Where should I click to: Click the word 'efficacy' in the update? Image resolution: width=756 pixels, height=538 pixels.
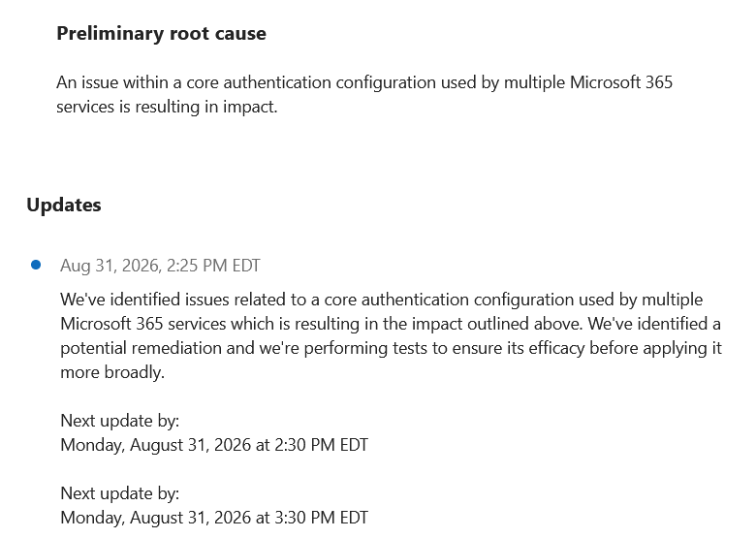(556, 348)
